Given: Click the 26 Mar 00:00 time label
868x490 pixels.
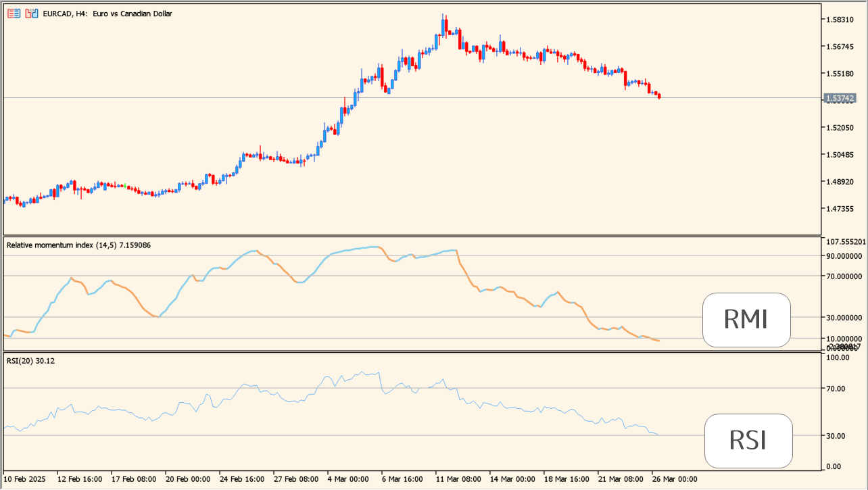Looking at the screenshot, I should coord(675,479).
